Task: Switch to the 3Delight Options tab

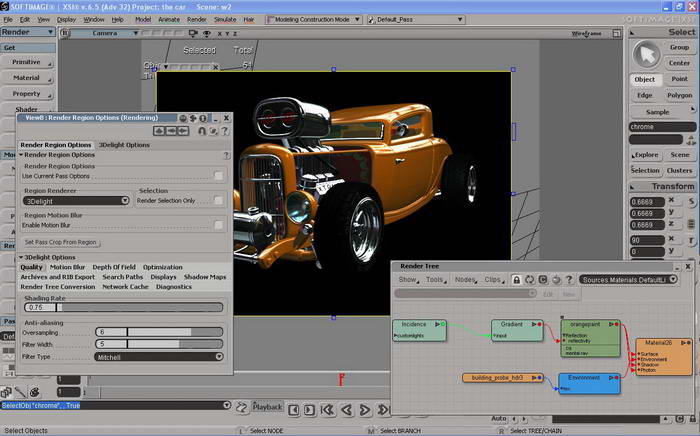Action: (x=124, y=145)
